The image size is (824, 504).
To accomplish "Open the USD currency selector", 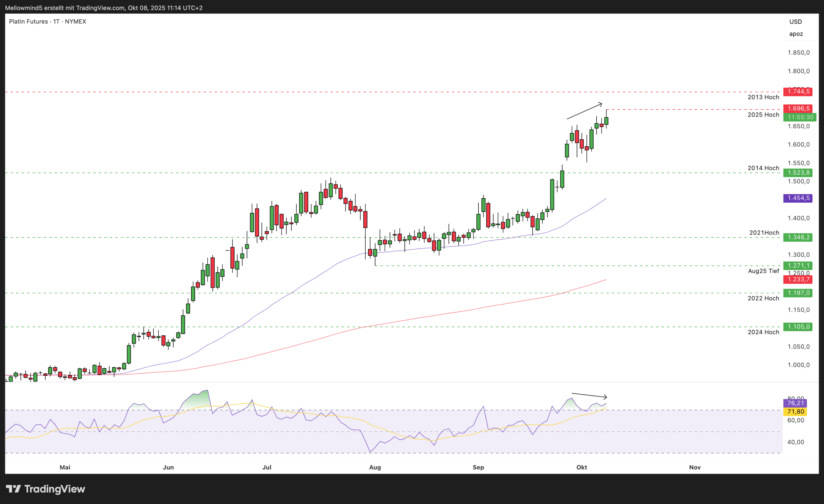I will pos(796,22).
